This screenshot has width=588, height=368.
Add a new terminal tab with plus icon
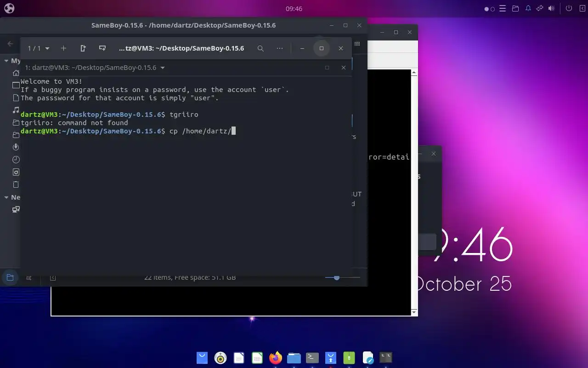[63, 48]
